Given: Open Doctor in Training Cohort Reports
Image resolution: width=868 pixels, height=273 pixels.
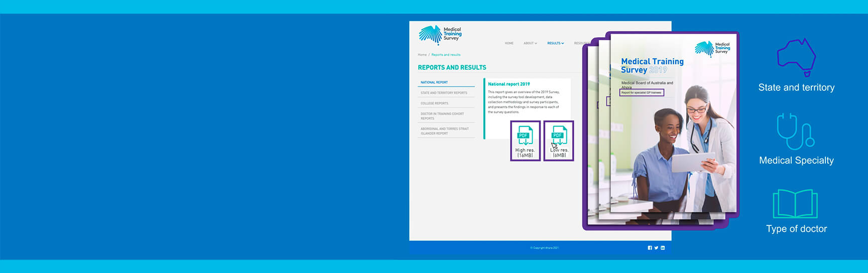Looking at the screenshot, I should tap(442, 116).
